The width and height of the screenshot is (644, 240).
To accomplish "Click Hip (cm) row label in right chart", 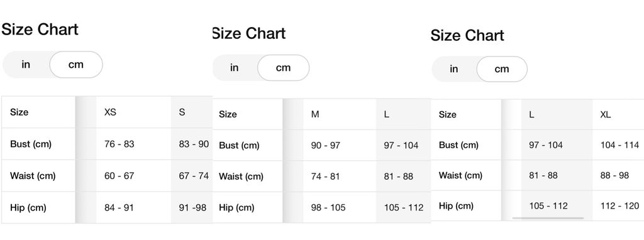I will [456, 205].
